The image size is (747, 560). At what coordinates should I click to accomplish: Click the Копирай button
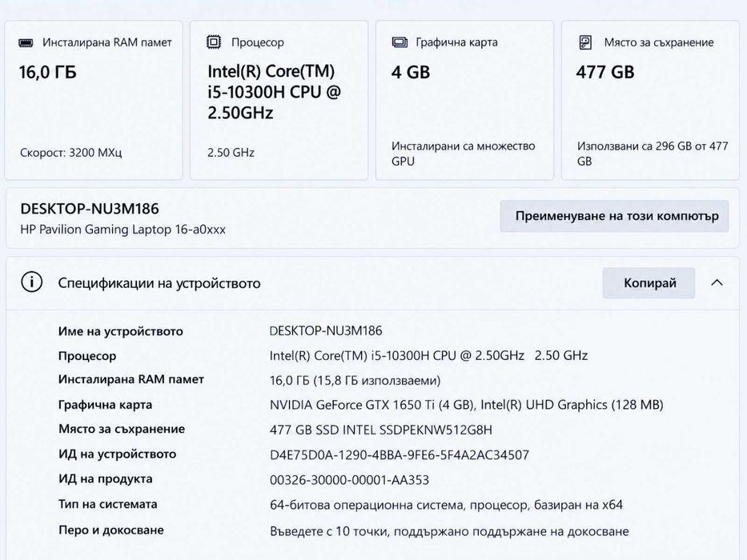[649, 283]
